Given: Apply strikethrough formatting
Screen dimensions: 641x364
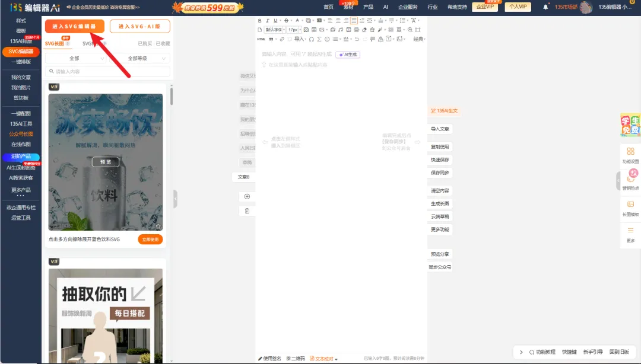Looking at the screenshot, I should coord(286,20).
